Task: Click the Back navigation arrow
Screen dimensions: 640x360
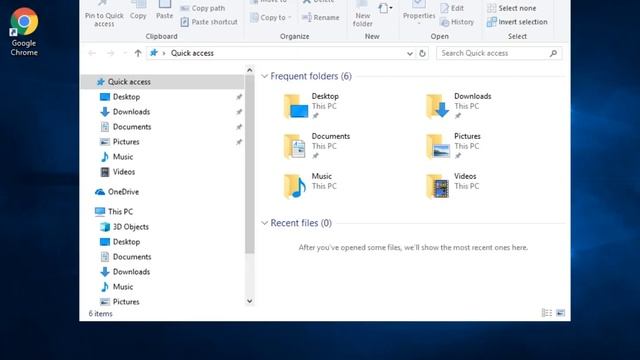Action: pyautogui.click(x=92, y=53)
